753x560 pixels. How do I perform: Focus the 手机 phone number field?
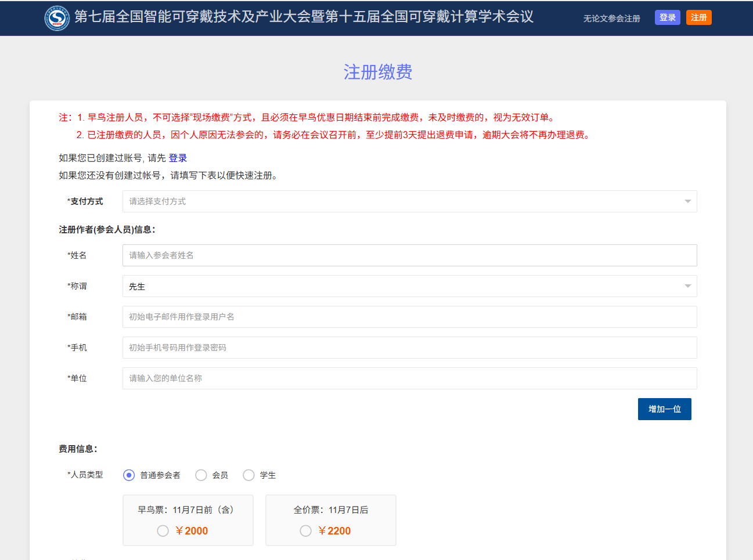(x=409, y=348)
